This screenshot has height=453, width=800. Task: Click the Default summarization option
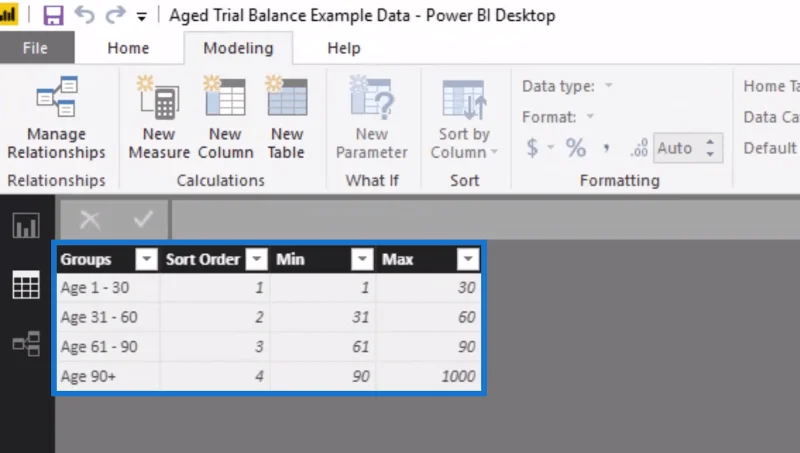pos(771,148)
